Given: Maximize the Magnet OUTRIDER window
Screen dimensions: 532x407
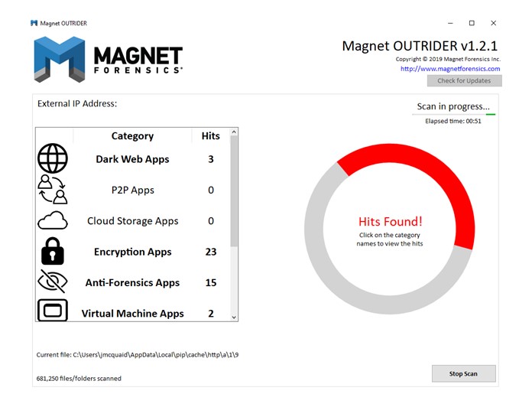Looking at the screenshot, I should point(472,23).
